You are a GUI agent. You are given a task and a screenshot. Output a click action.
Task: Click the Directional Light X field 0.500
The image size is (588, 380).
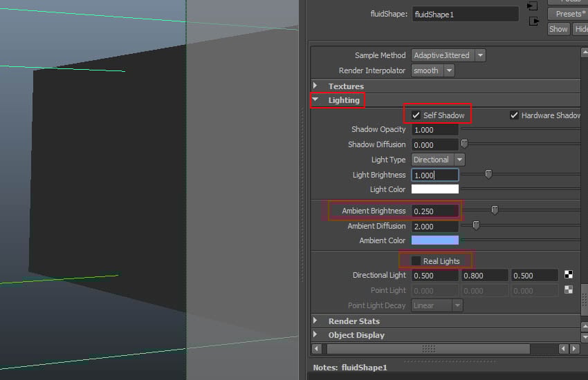coord(435,276)
